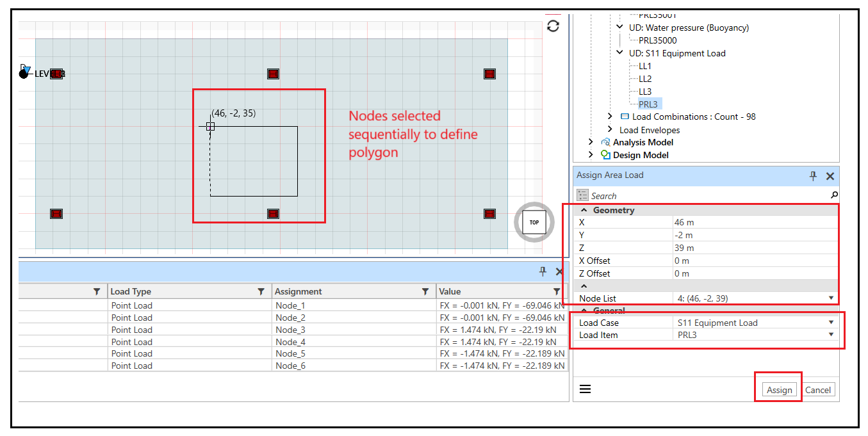
Task: Click the TOP view cube
Action: [534, 222]
